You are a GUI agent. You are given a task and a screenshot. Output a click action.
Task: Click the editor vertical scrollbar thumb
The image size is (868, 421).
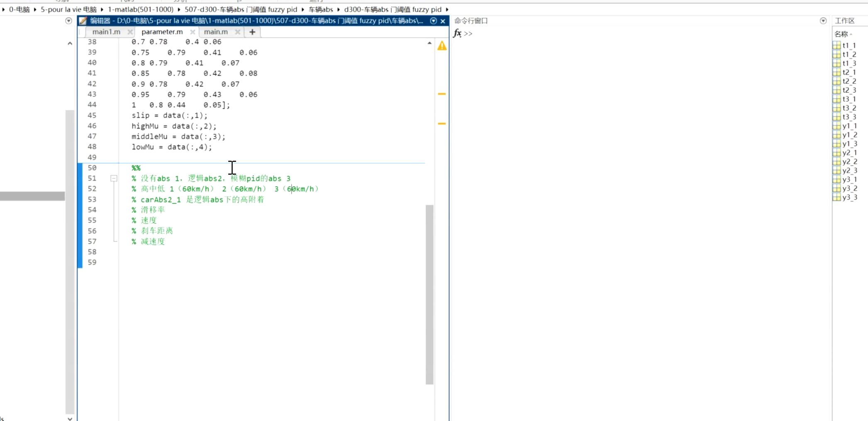[429, 294]
